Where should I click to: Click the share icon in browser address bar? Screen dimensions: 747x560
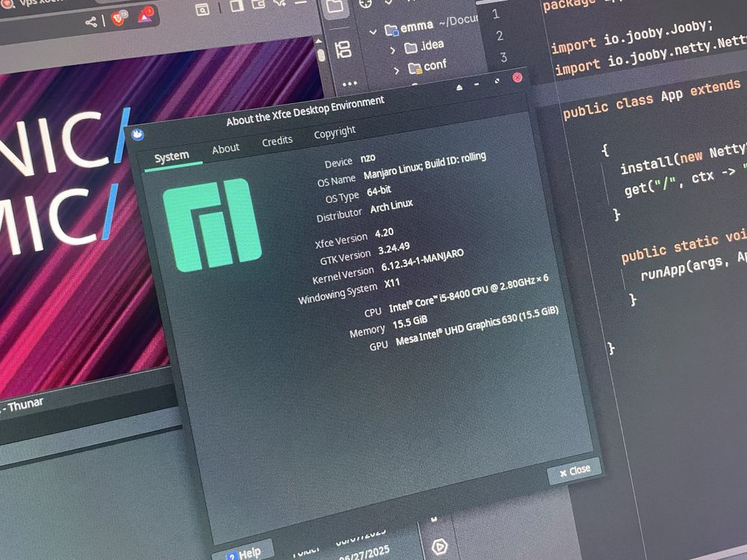click(90, 22)
